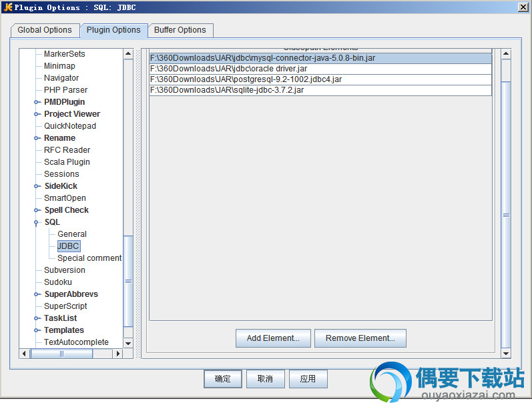Image resolution: width=532 pixels, height=403 pixels.
Task: Expand the SuperAbbrevs node
Action: click(36, 294)
